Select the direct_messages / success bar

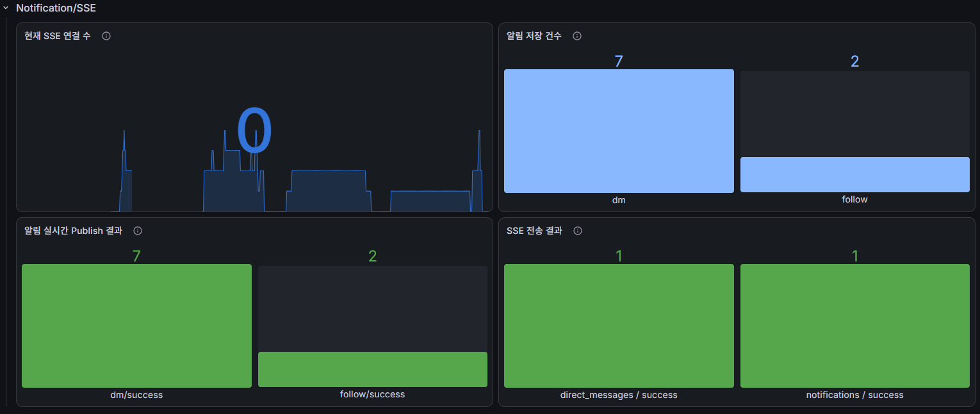[619, 326]
